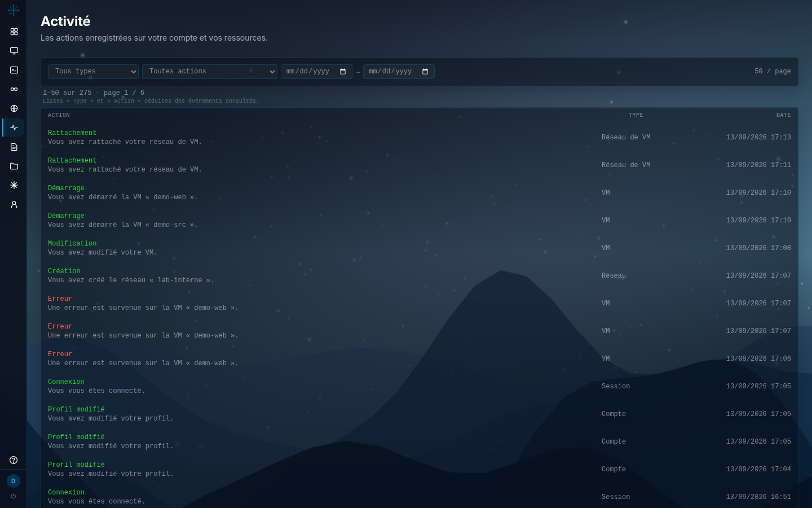The image size is (812, 508).
Task: Log out with the power icon
Action: [14, 496]
